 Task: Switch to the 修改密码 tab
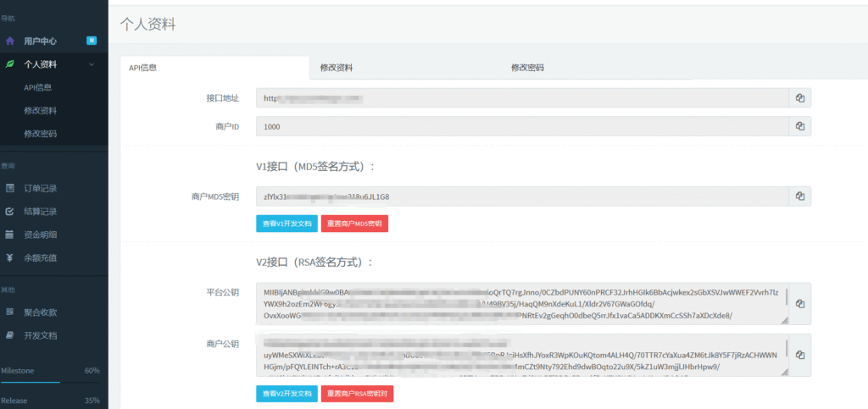[527, 68]
